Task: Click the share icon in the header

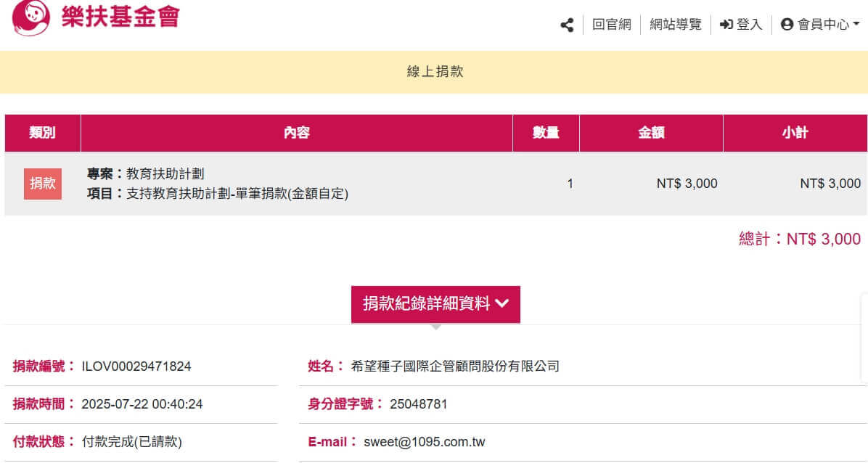Action: pos(567,25)
